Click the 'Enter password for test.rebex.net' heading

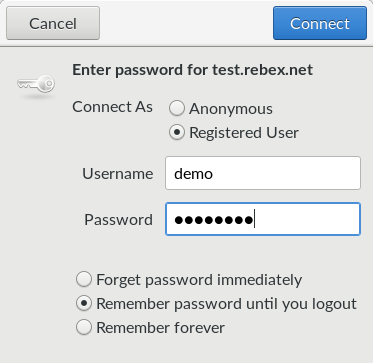tap(192, 70)
